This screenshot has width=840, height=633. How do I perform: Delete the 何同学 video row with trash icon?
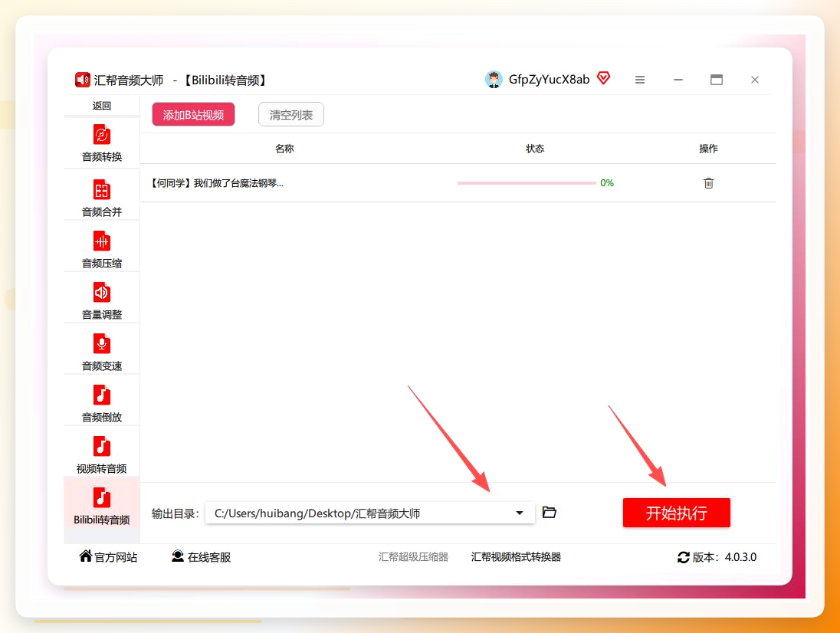(x=708, y=183)
